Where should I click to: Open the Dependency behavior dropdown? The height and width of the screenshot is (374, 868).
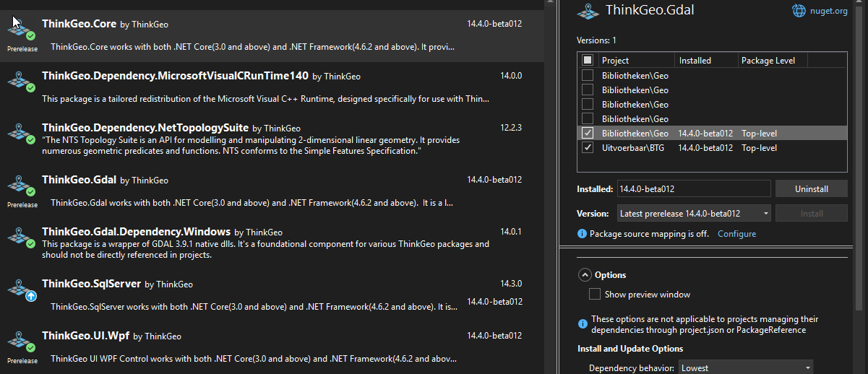pos(746,368)
